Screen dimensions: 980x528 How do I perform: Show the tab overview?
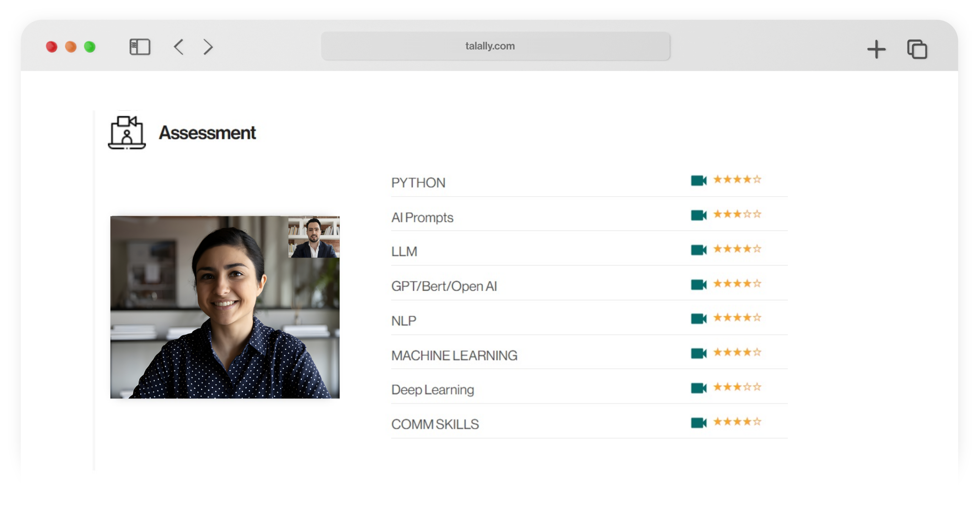[917, 49]
